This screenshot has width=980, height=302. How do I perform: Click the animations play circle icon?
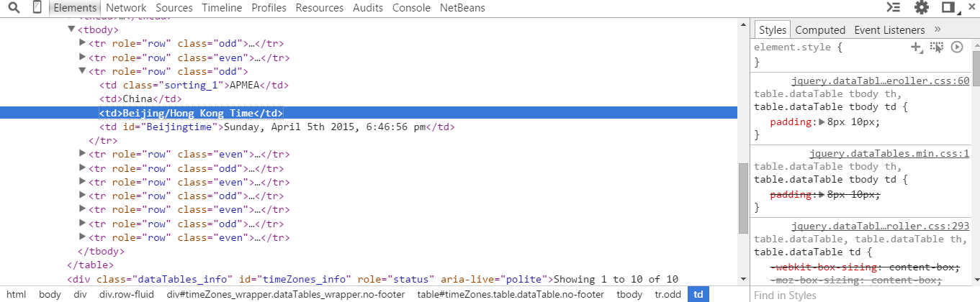(x=957, y=47)
